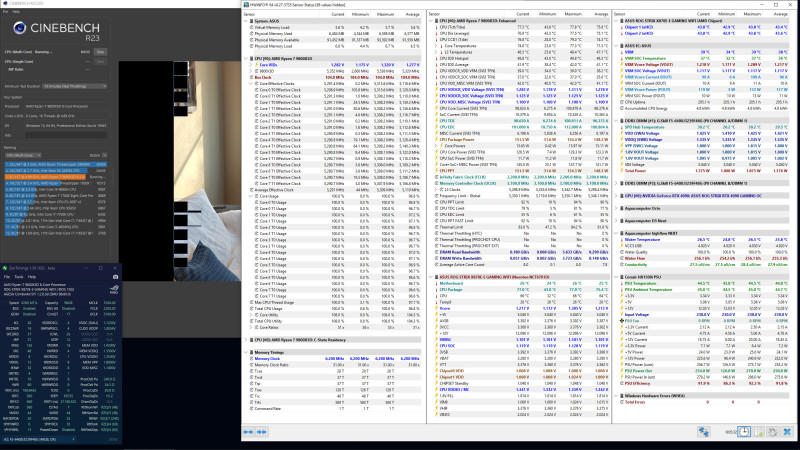The width and height of the screenshot is (800, 450).
Task: Select the orange running Ryzen 7 9800X3D ranking row
Action: [x=56, y=177]
